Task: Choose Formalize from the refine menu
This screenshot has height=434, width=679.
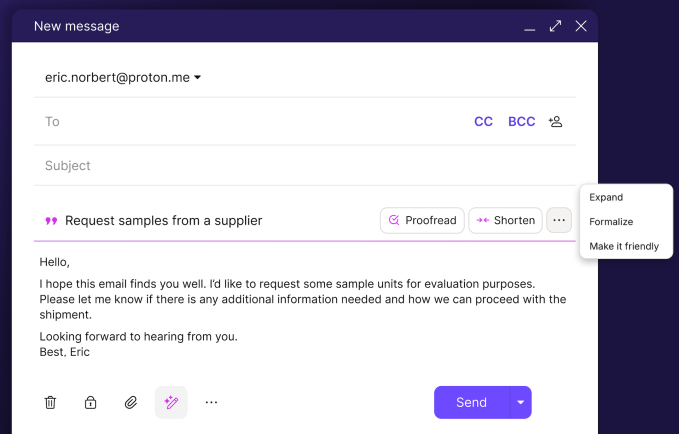Action: (x=611, y=221)
